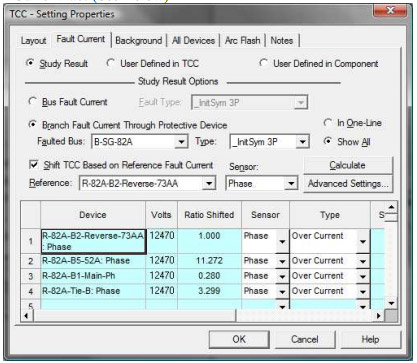Image resolution: width=417 pixels, height=363 pixels.
Task: Click the Device column header
Action: pos(93,215)
